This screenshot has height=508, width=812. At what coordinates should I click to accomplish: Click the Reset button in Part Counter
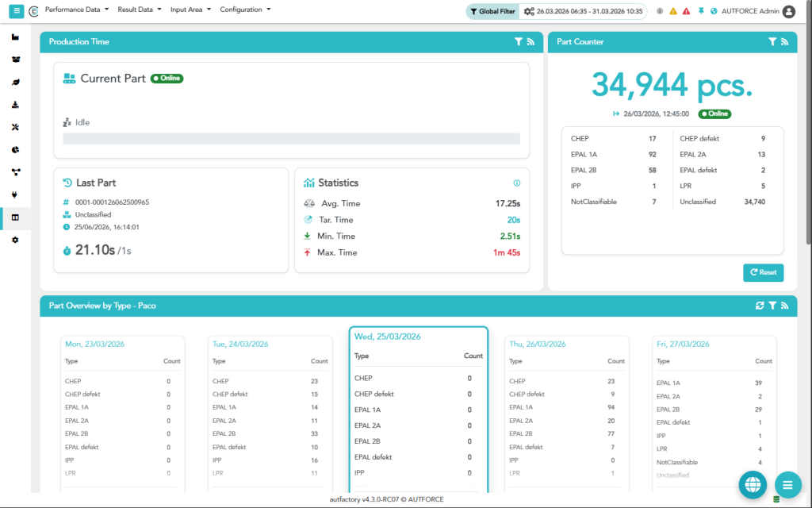pyautogui.click(x=764, y=273)
